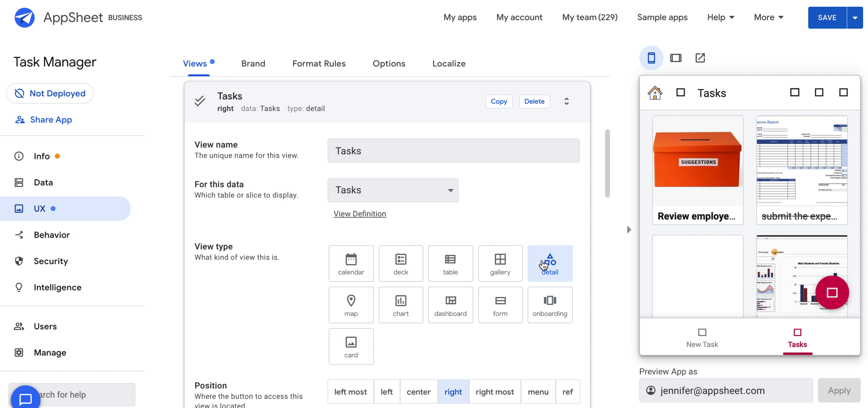Click the home icon in preview
Viewport: 868px width, 408px height.
[x=655, y=93]
